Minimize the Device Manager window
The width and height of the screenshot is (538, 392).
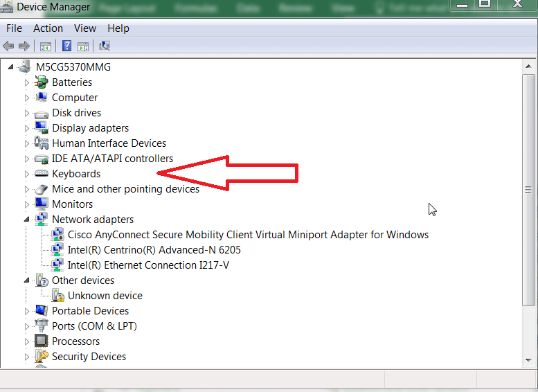462,4
